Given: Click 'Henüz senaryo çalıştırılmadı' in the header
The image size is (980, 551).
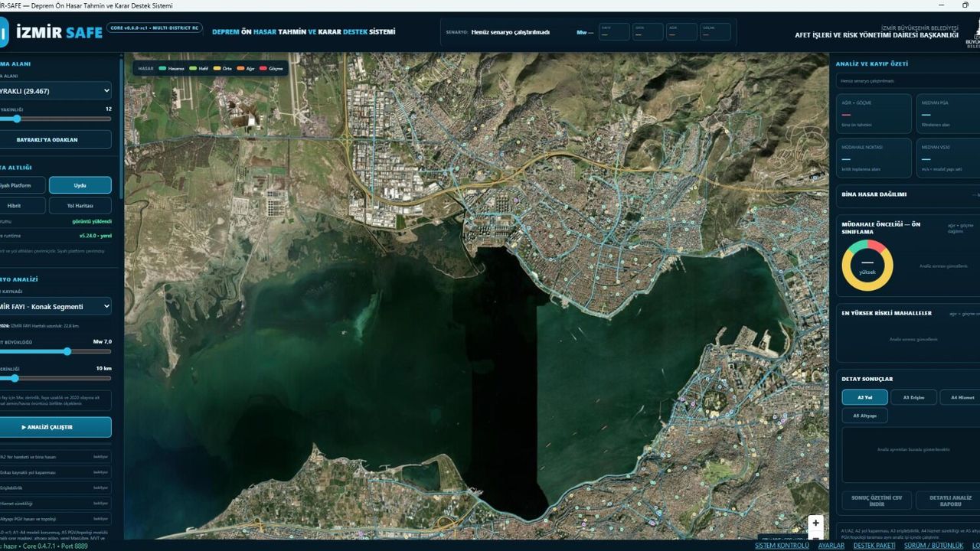Looking at the screenshot, I should click(x=509, y=32).
